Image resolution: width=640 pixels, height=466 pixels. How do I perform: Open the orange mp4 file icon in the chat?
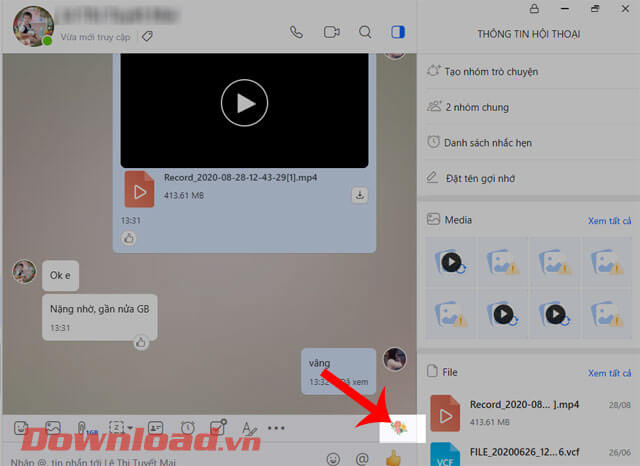point(139,189)
